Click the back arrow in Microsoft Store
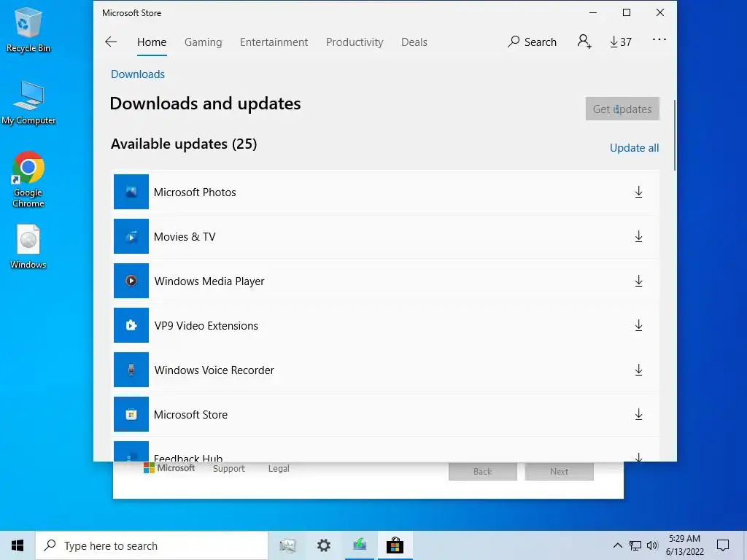 (x=111, y=42)
